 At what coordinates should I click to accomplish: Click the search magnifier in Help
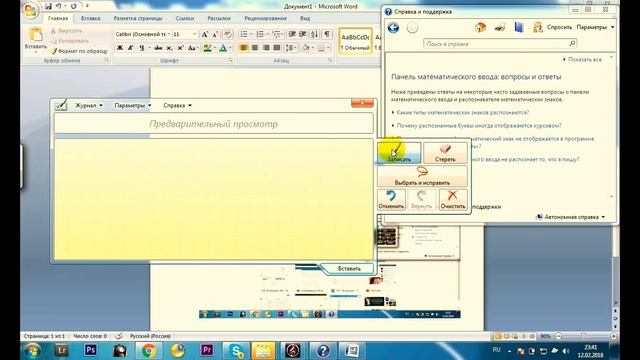tap(572, 43)
